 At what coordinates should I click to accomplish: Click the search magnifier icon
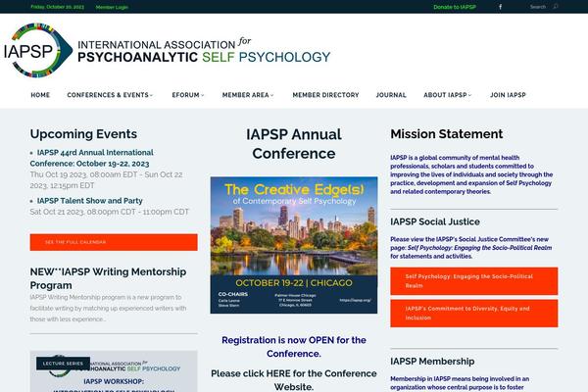click(556, 7)
